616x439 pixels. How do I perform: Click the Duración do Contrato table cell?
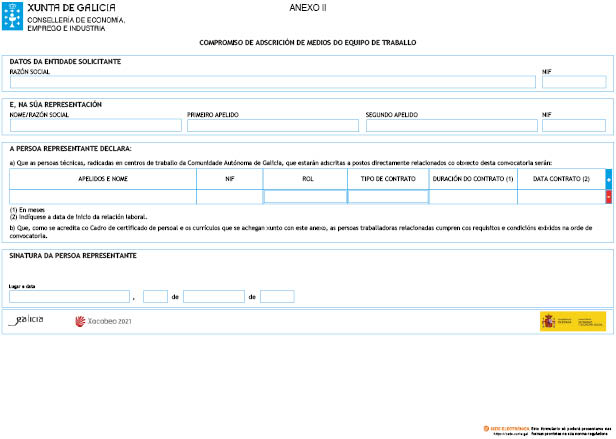tap(473, 197)
